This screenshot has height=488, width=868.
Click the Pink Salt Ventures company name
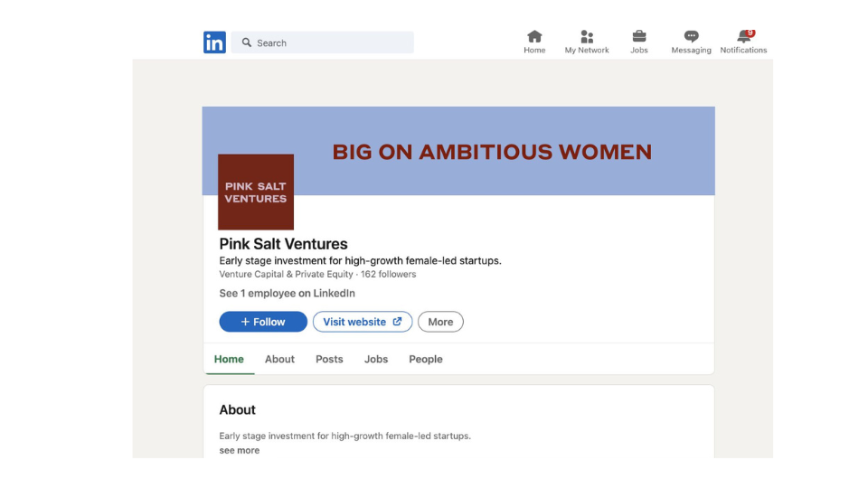click(283, 244)
